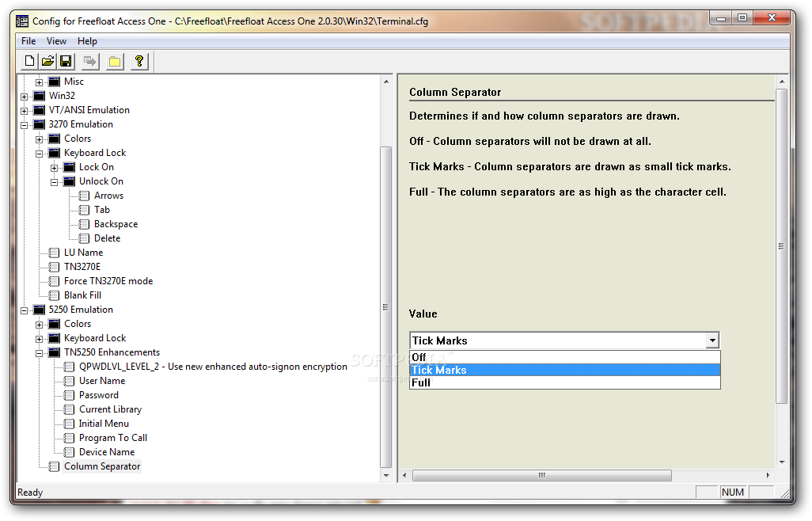
Task: Choose Tick Marks in the Value list
Action: click(x=564, y=370)
